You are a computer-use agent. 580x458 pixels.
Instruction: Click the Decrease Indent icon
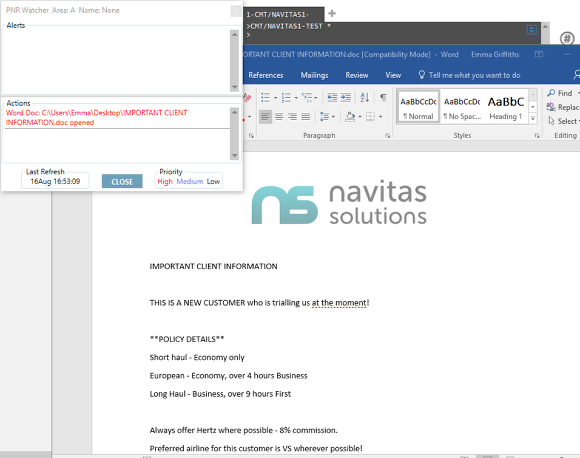pyautogui.click(x=332, y=98)
